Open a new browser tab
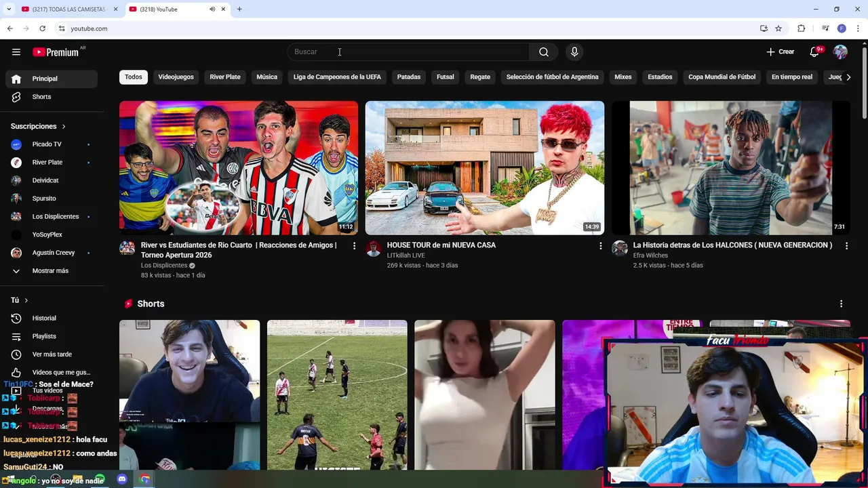 (x=239, y=9)
